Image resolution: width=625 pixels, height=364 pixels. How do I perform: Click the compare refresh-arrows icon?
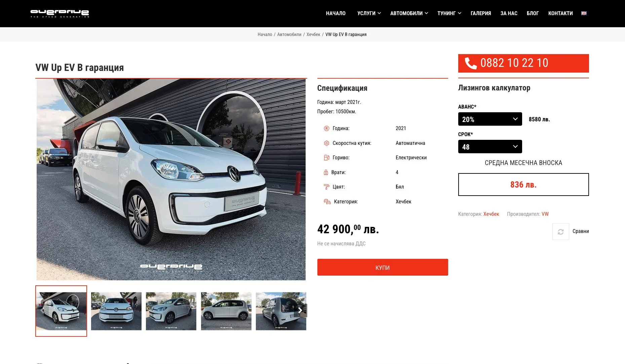click(560, 232)
